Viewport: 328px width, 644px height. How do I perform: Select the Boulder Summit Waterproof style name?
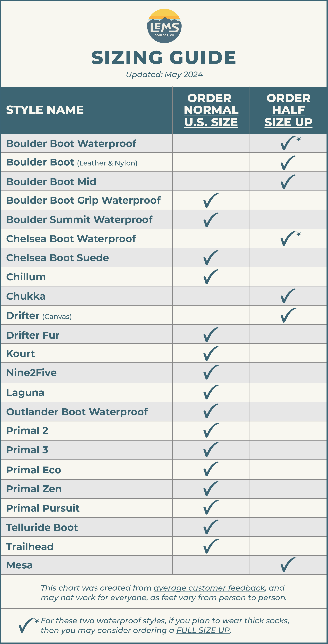click(79, 220)
